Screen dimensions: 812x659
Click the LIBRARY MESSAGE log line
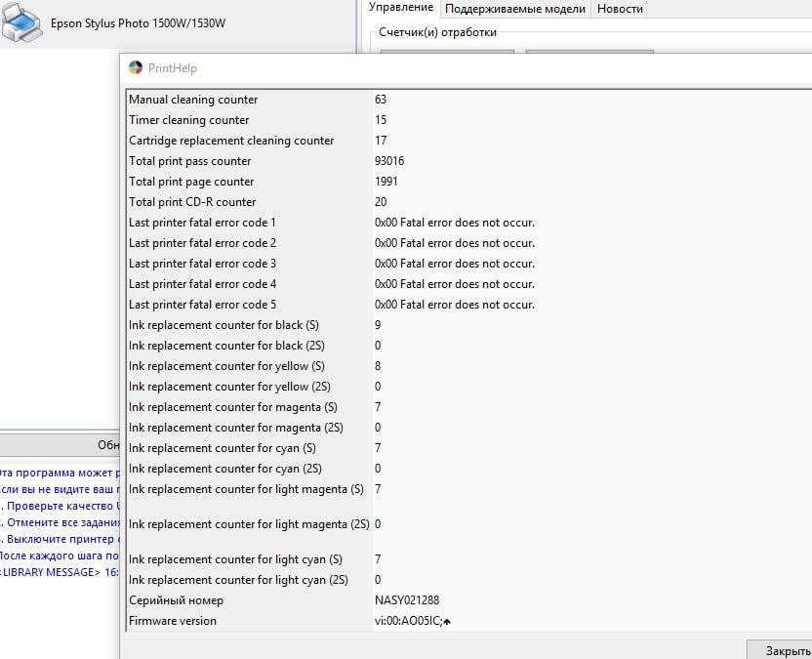pos(59,572)
